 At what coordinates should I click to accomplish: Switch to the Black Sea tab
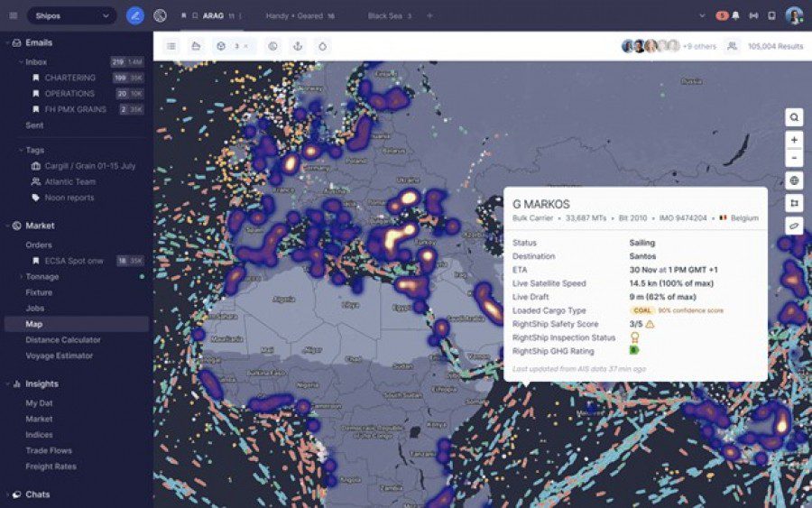point(389,16)
